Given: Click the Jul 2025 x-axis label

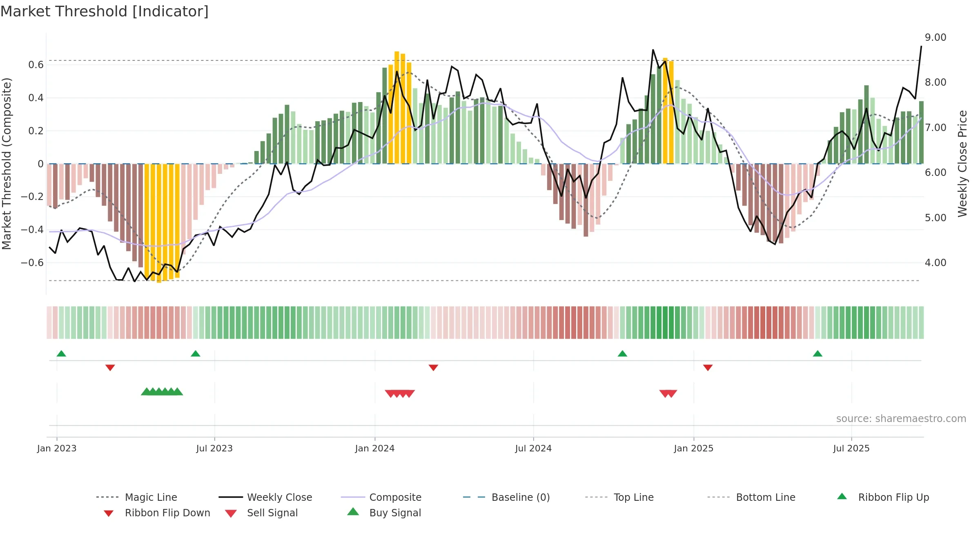Looking at the screenshot, I should [851, 448].
